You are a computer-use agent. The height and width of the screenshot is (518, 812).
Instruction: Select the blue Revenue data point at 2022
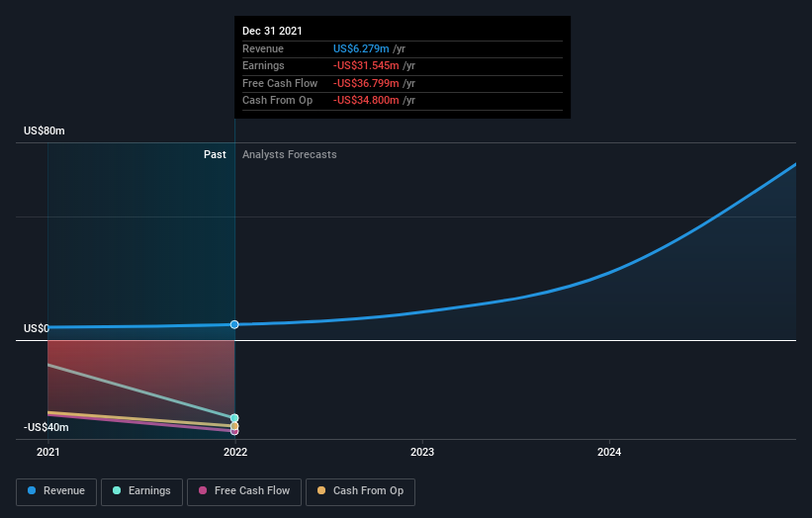(234, 324)
